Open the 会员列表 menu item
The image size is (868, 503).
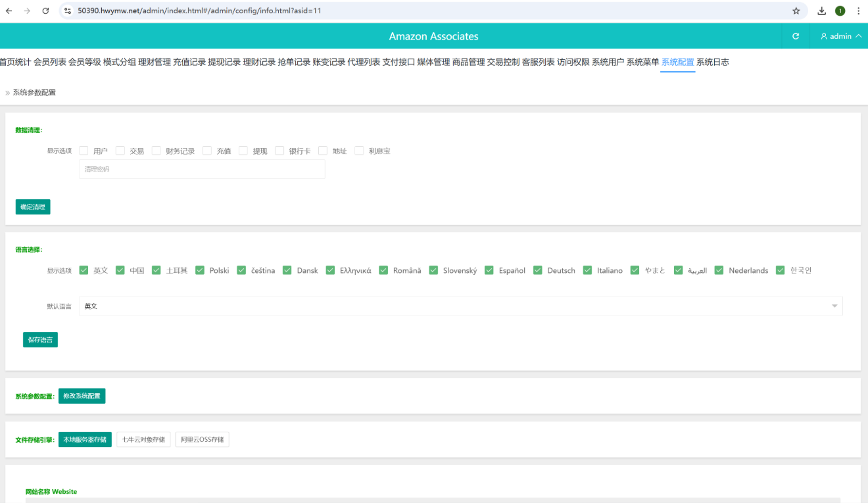[50, 62]
